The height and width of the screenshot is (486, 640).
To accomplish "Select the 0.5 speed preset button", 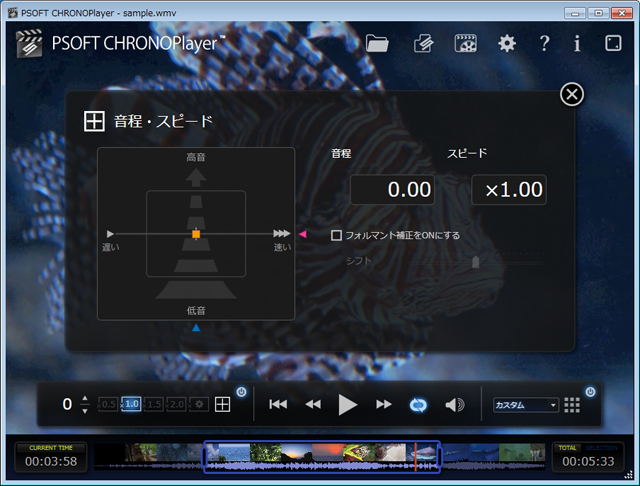I will tap(108, 404).
